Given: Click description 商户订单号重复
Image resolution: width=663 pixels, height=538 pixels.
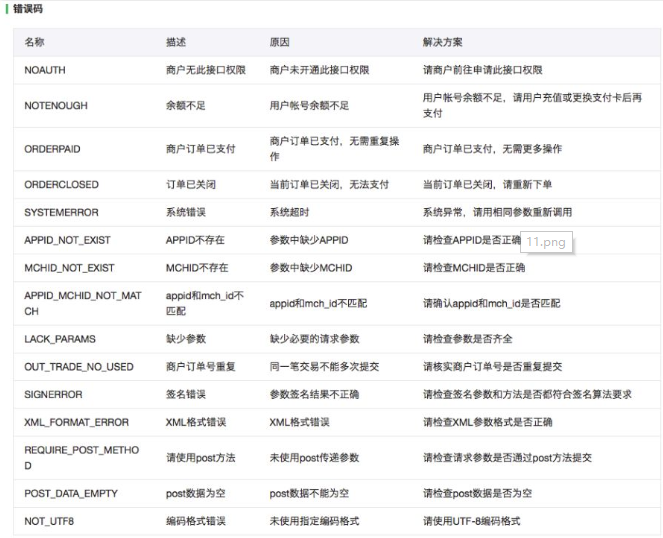Looking at the screenshot, I should point(201,367).
